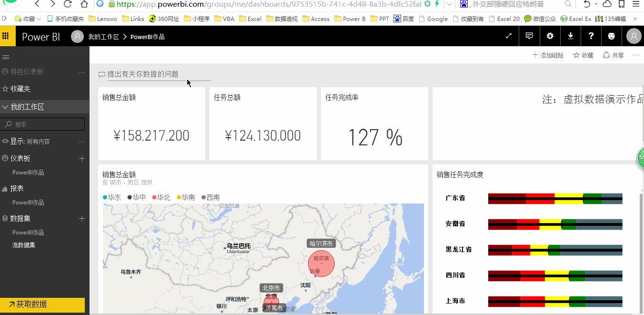Image resolution: width=644 pixels, height=315 pixels.
Task: Open the 收藏夹 favorites section
Action: click(x=24, y=89)
